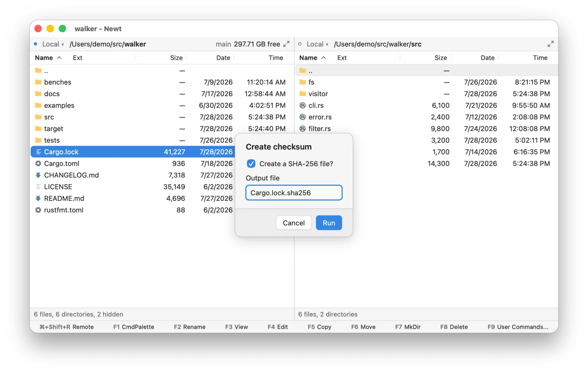Open F1 CmdPalette
The image size is (588, 372).
[x=134, y=327]
